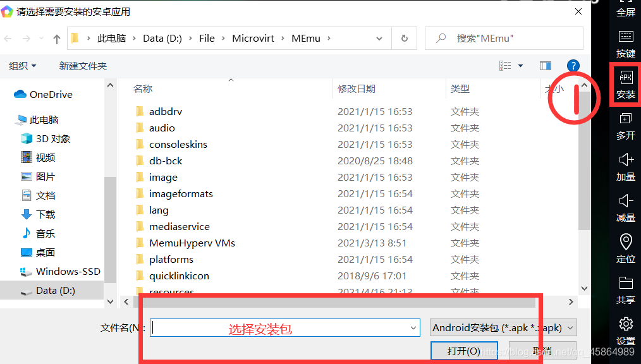Navigate to File in breadcrumb path

point(207,39)
